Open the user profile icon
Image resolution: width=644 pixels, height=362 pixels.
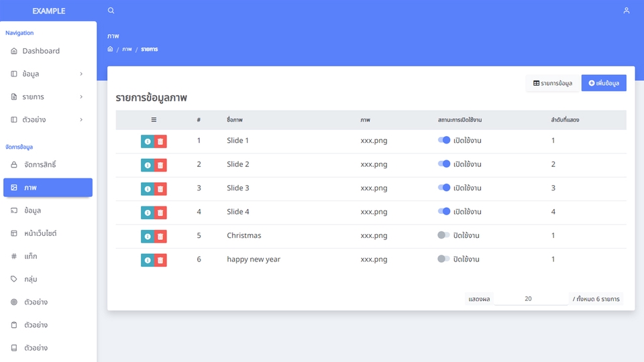[626, 11]
